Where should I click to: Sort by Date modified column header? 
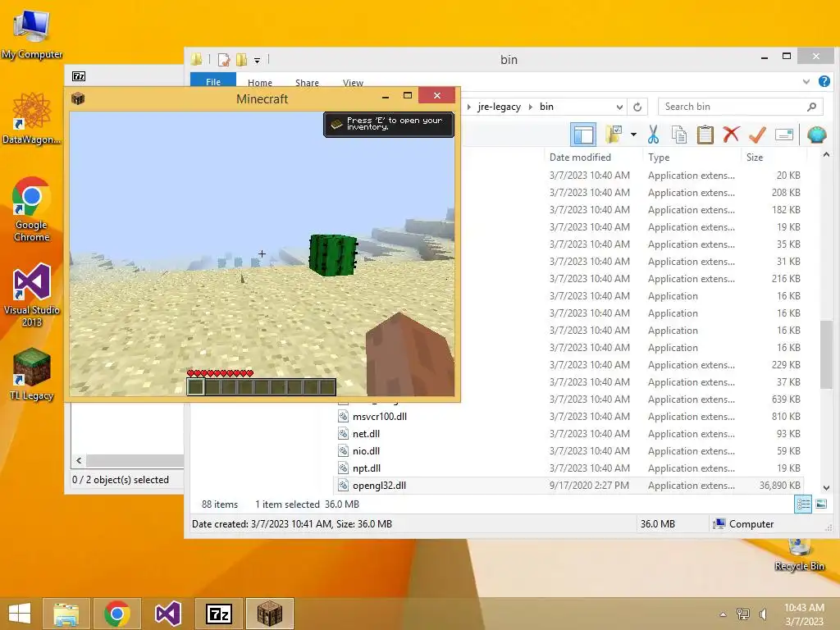tap(580, 157)
